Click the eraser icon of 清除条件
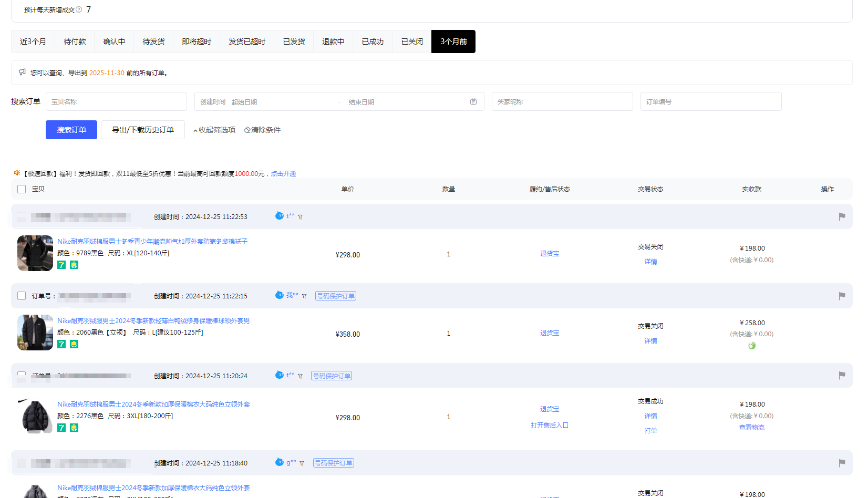The image size is (868, 498). (247, 130)
